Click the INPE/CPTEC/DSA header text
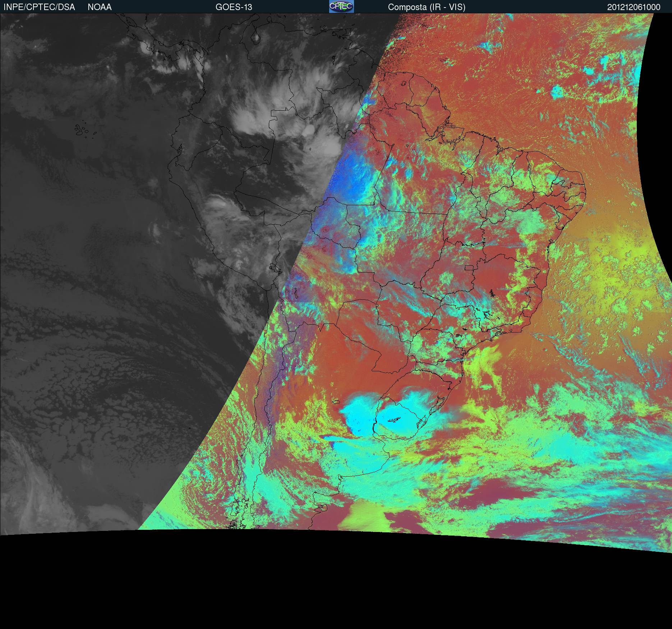The height and width of the screenshot is (629, 672). coord(39,7)
